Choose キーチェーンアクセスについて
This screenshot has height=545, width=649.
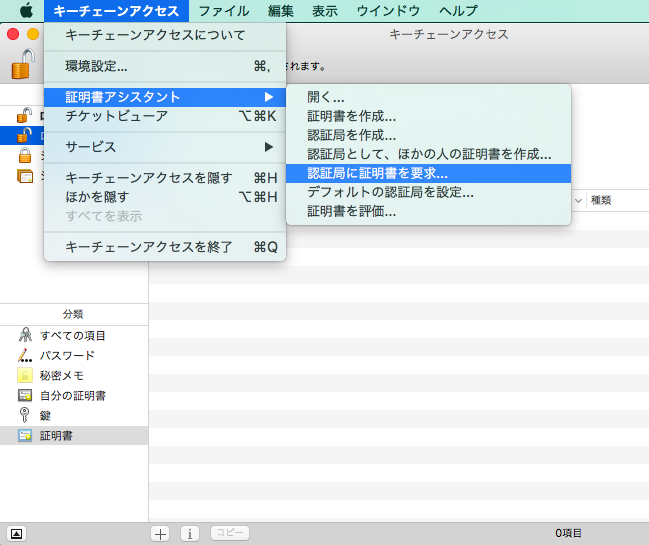165,35
